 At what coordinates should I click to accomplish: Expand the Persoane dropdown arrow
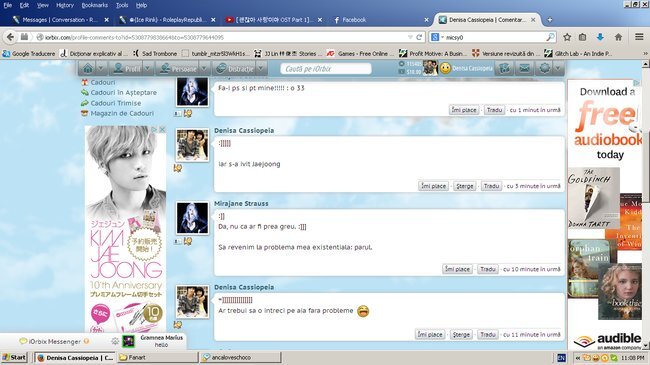204,68
